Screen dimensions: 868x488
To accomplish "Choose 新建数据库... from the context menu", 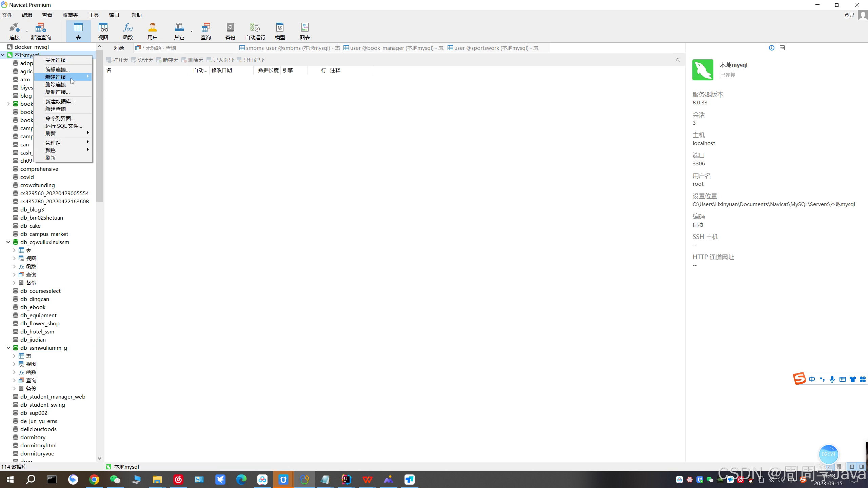I will 60,101.
